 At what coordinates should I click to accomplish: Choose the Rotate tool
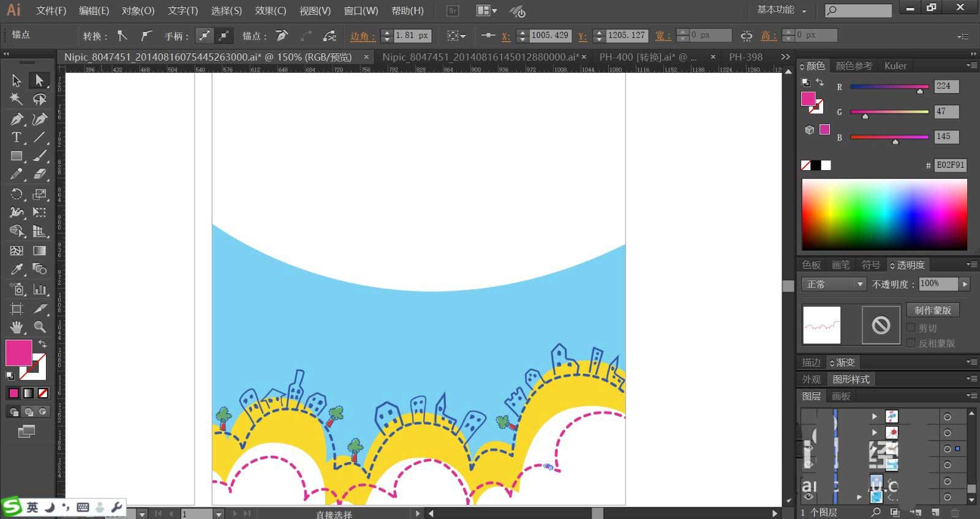coord(17,195)
